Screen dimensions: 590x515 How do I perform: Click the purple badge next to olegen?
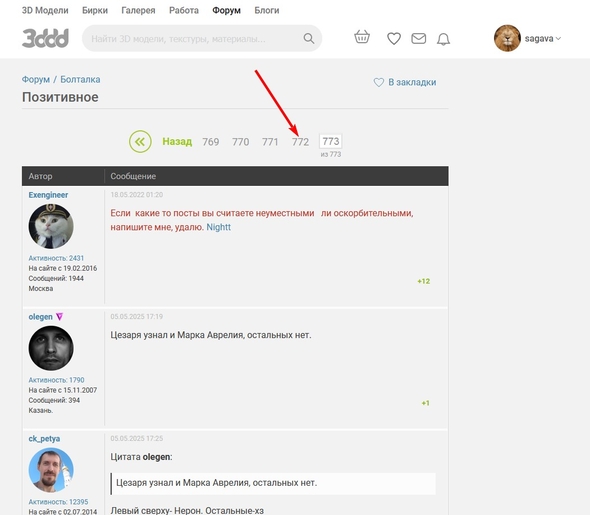(59, 317)
